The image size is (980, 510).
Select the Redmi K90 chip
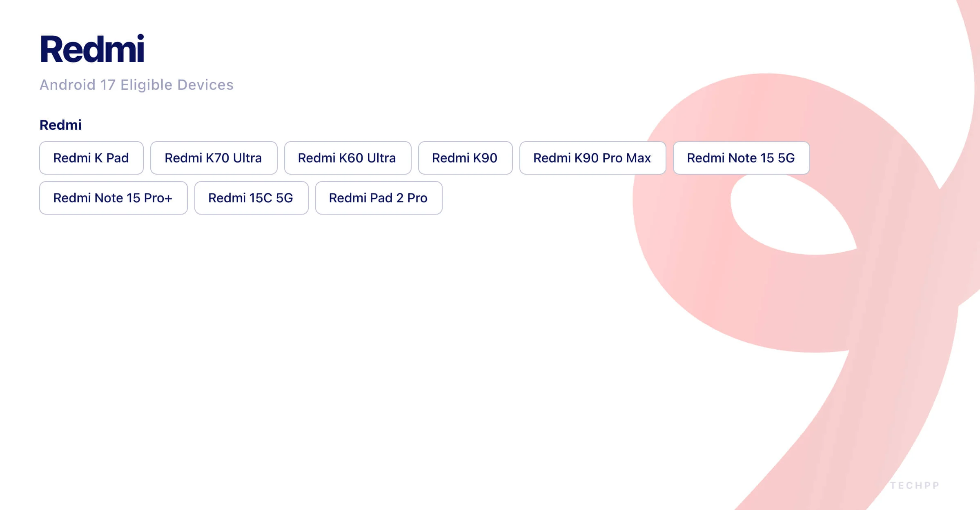coord(465,158)
